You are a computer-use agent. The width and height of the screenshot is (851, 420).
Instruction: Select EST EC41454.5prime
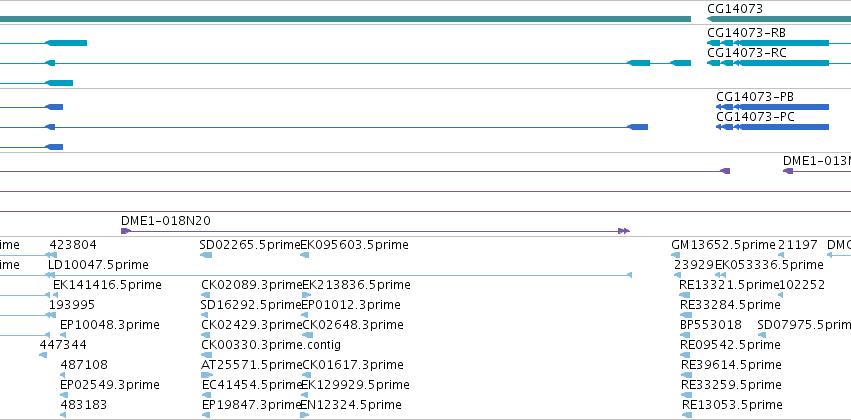(x=251, y=385)
